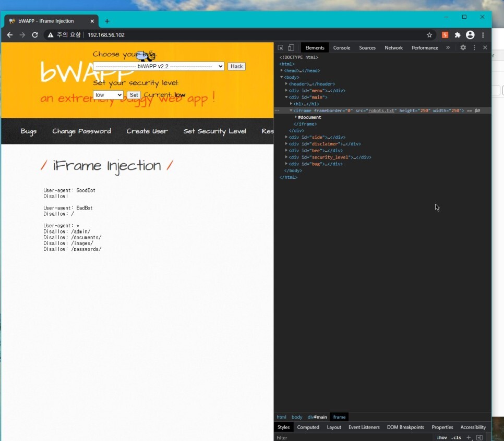Screen dimensions: 504x441
Task: Open Chrome three-dot menu
Action: pos(483,35)
